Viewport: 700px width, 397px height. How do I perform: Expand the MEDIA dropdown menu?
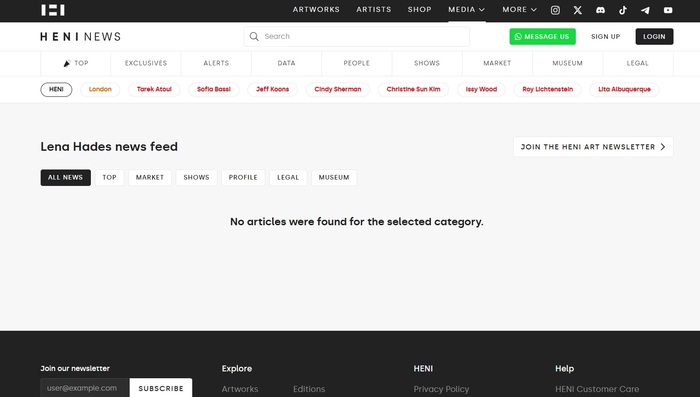pos(467,9)
